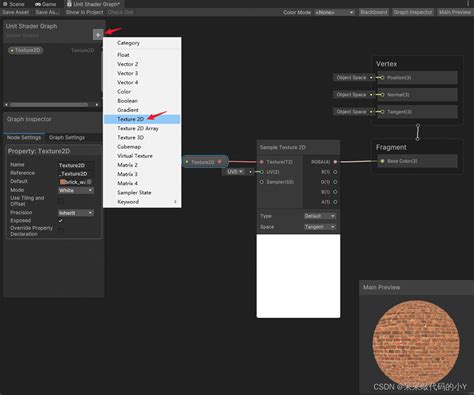Select Texture 2D from the property menu
The image size is (474, 395).
pyautogui.click(x=142, y=119)
